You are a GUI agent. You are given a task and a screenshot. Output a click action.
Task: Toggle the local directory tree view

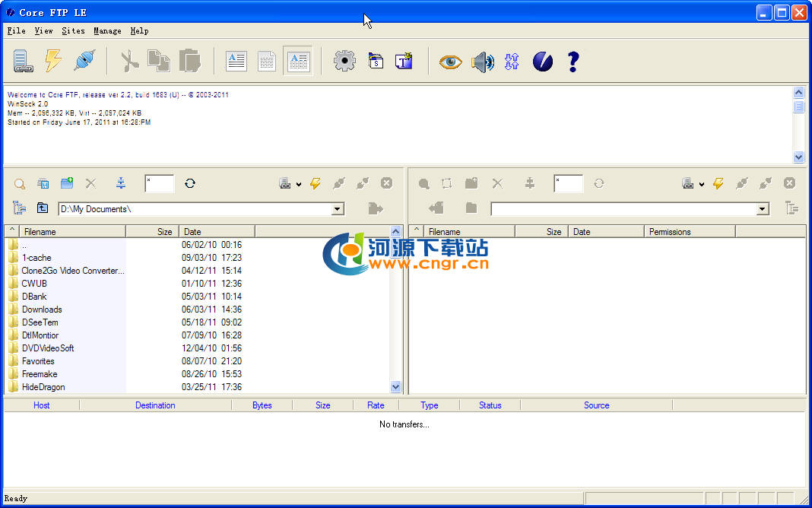(19, 208)
